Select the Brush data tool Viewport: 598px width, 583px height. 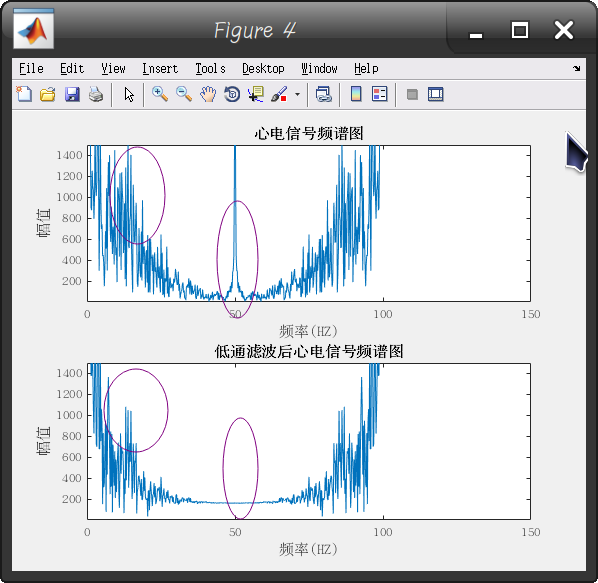point(279,94)
